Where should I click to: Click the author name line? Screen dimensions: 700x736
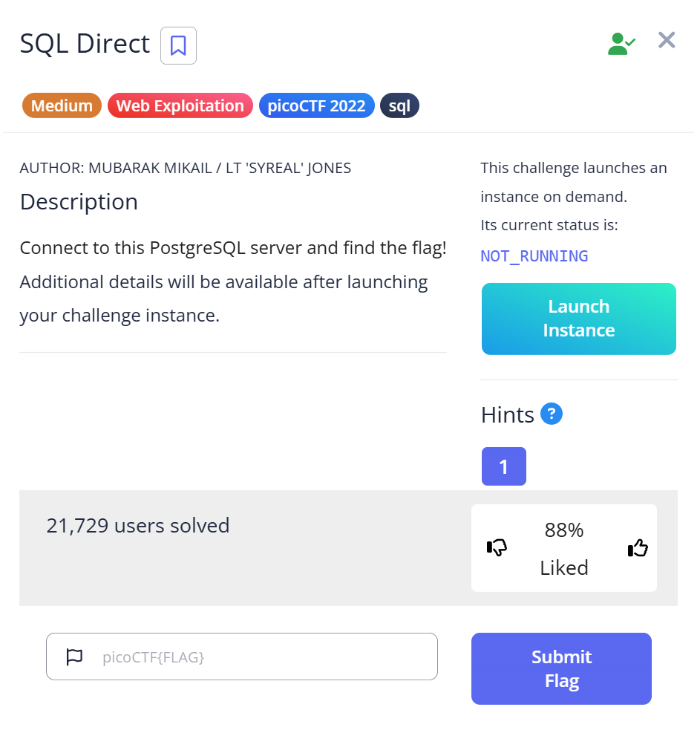pos(185,168)
